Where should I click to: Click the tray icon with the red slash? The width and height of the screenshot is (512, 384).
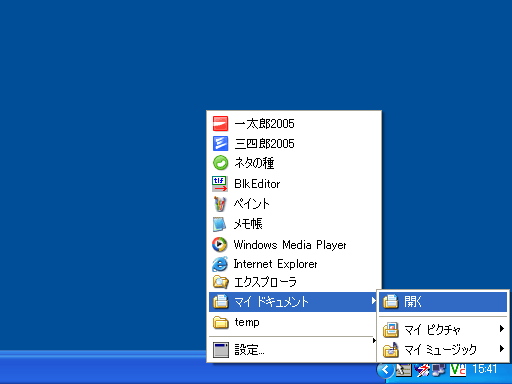coord(422,370)
